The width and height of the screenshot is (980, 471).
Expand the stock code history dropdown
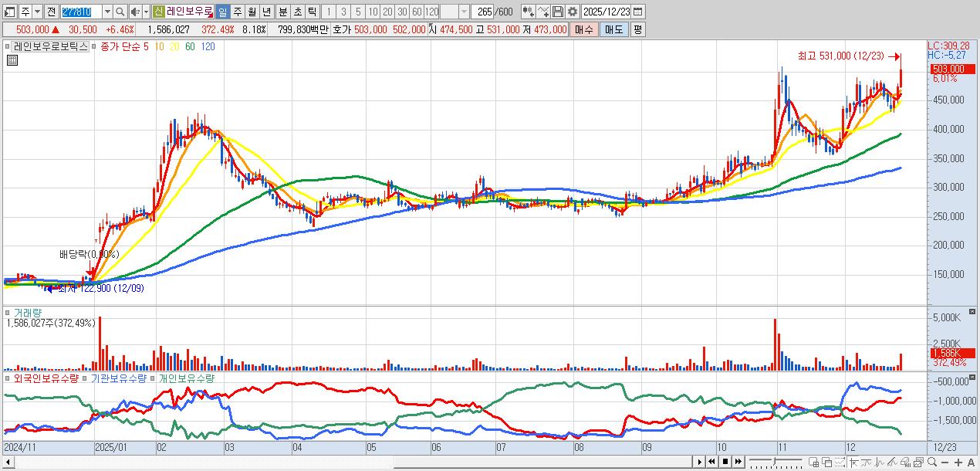click(107, 12)
